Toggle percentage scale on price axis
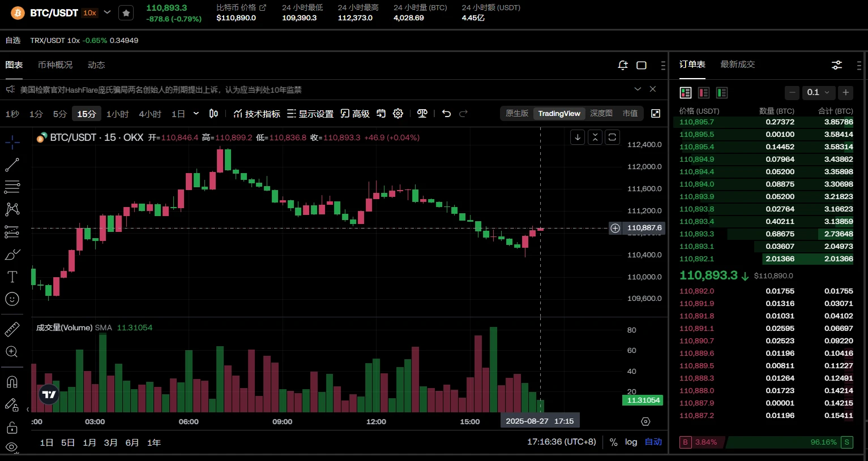This screenshot has height=461, width=868. pyautogui.click(x=613, y=442)
